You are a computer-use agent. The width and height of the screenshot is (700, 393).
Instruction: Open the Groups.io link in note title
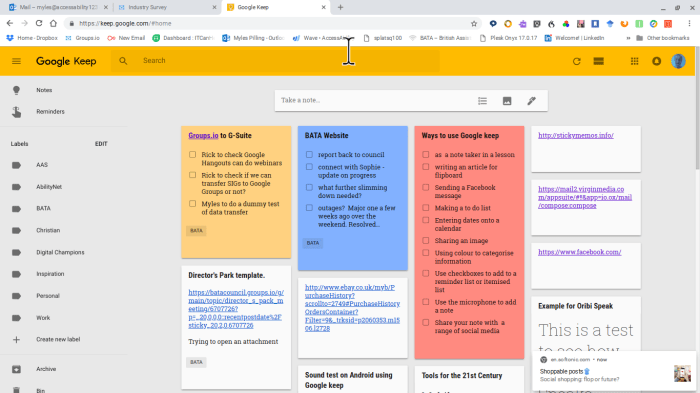[203, 135]
